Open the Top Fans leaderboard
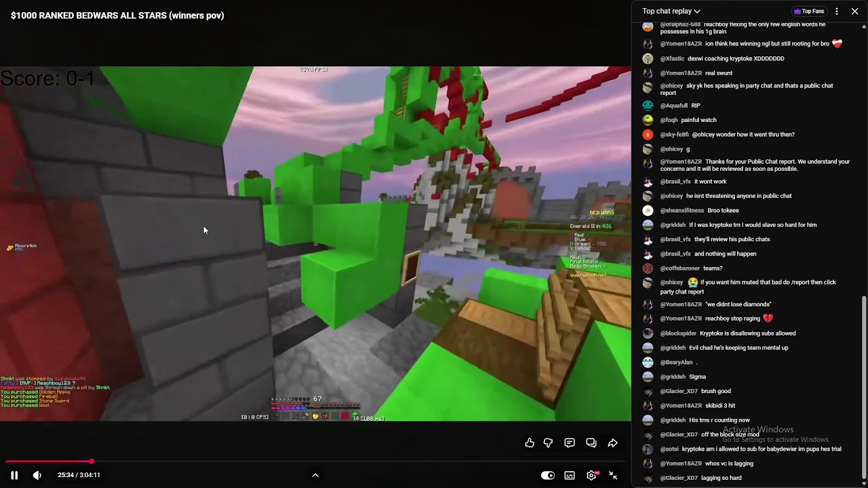Image resolution: width=868 pixels, height=488 pixels. 809,11
